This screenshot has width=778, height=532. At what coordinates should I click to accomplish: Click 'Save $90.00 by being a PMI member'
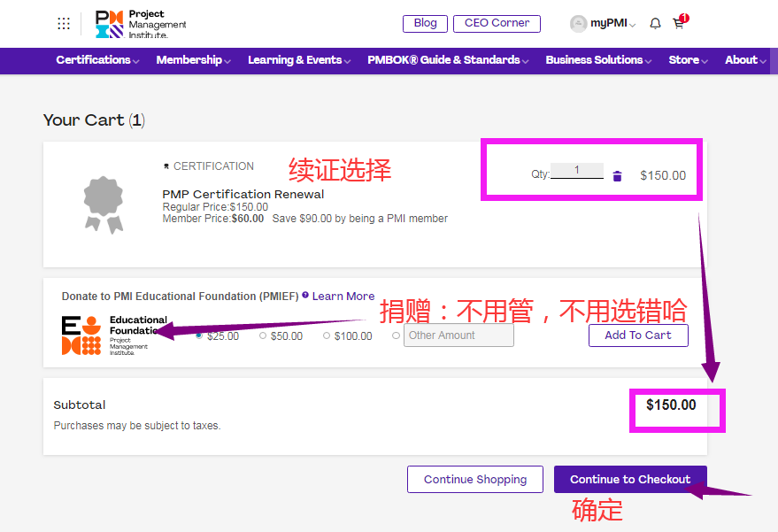pos(359,219)
